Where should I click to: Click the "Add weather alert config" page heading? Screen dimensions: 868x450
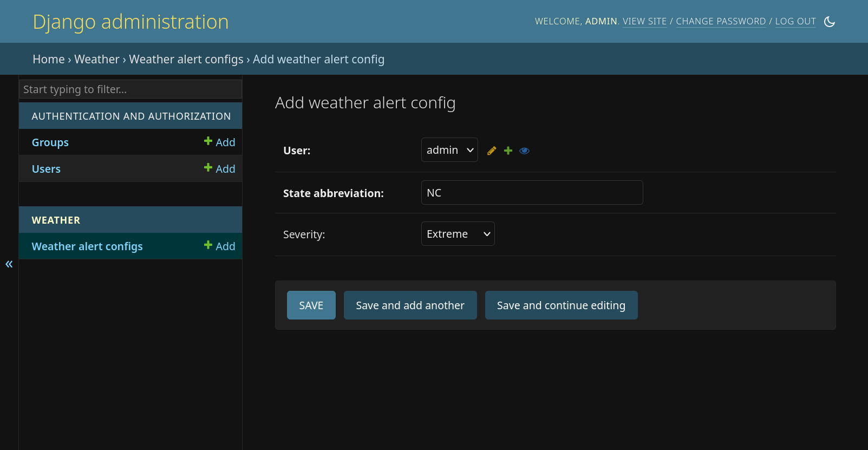point(366,103)
